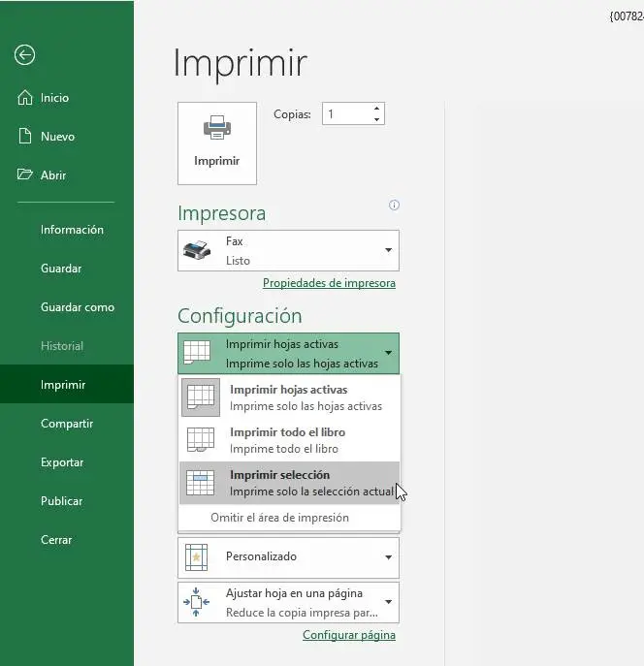Click the print selection grid icon

(201, 483)
